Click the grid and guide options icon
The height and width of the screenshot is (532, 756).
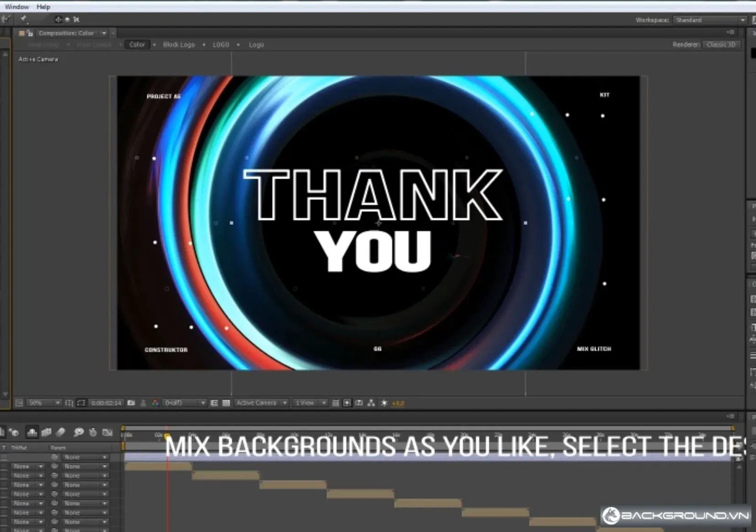point(69,403)
